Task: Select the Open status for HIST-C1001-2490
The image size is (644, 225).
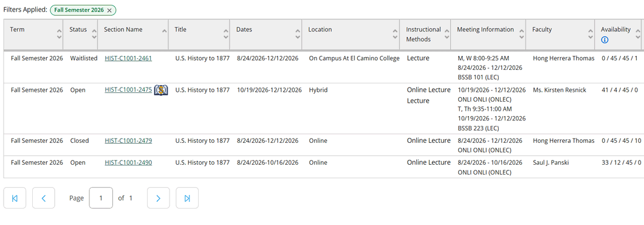Action: (78, 162)
